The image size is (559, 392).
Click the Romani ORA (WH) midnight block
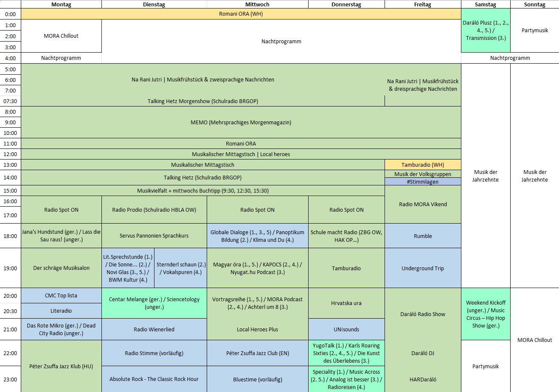coord(241,14)
